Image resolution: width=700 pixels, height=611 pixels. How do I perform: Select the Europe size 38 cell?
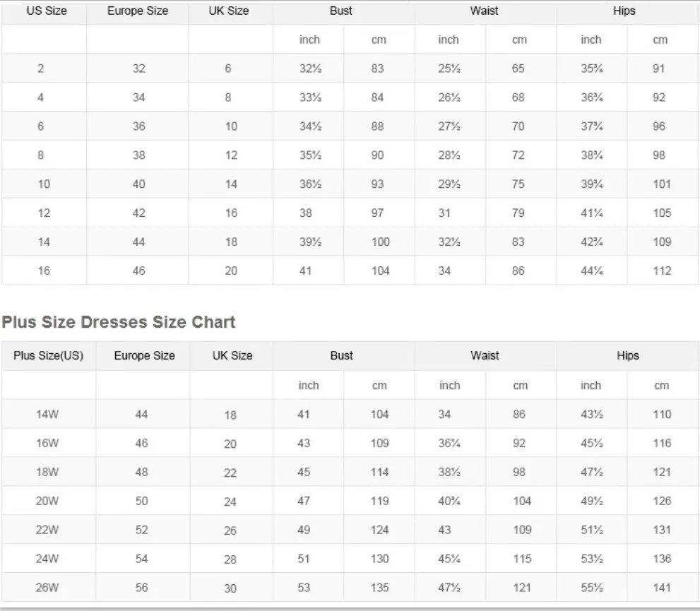(138, 155)
